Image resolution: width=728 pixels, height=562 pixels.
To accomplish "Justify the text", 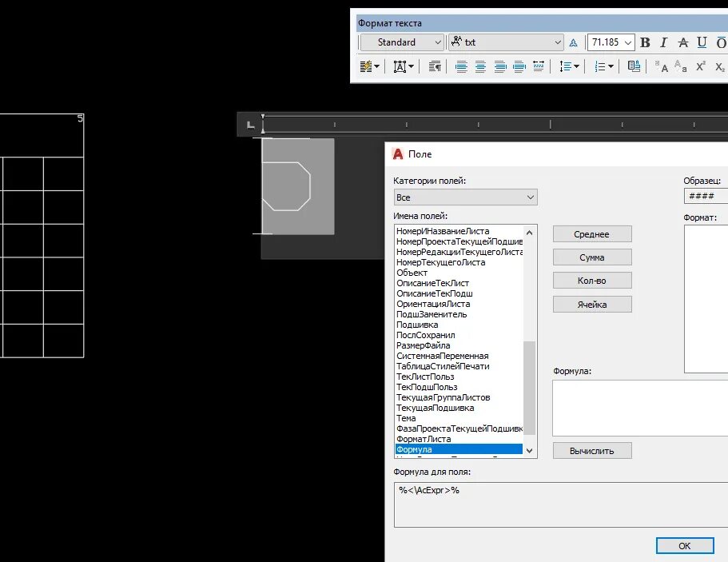I will (519, 66).
